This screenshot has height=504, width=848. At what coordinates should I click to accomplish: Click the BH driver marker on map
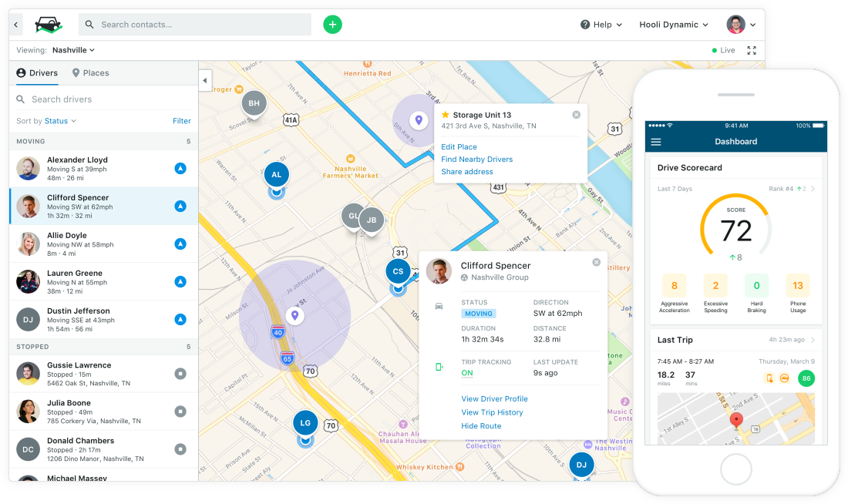[x=254, y=102]
